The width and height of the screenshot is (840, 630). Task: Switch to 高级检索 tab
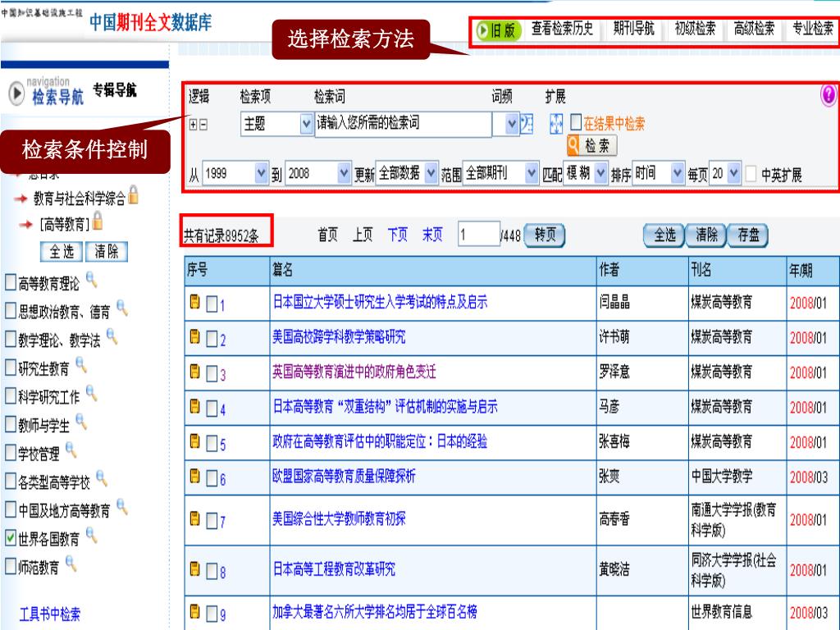(x=754, y=29)
